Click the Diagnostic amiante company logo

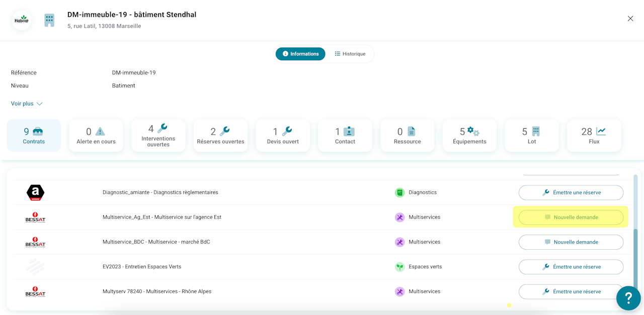coord(35,192)
